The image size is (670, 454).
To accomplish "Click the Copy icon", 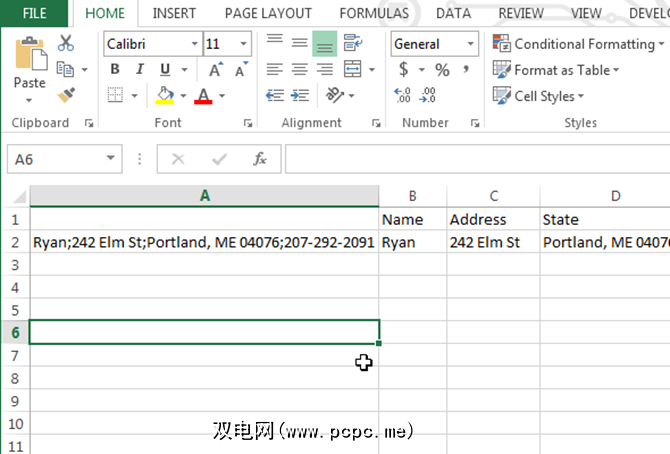I will 65,69.
